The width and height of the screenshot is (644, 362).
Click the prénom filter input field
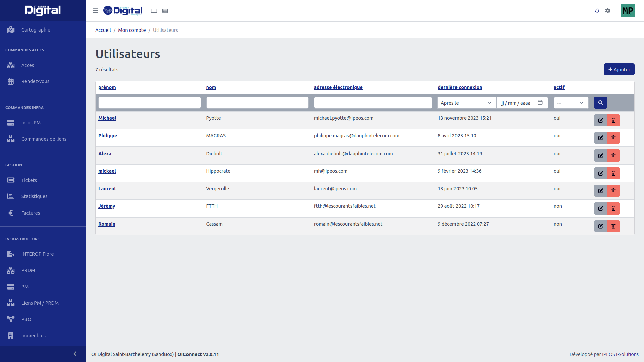pos(150,103)
